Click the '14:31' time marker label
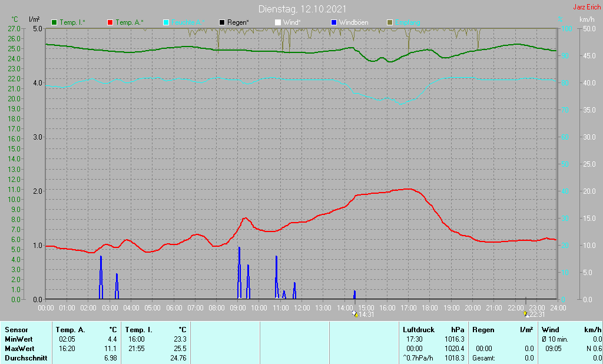The image size is (603, 364). (x=366, y=315)
